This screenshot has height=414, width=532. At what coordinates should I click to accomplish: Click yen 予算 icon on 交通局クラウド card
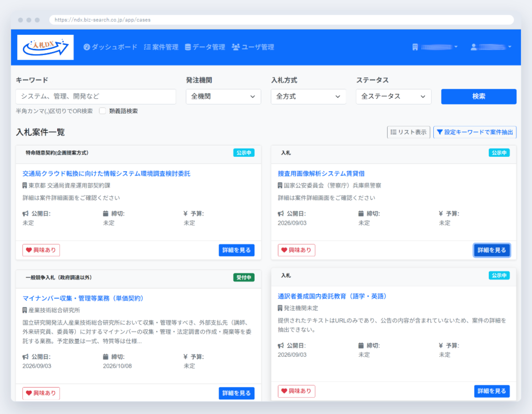[x=185, y=213]
